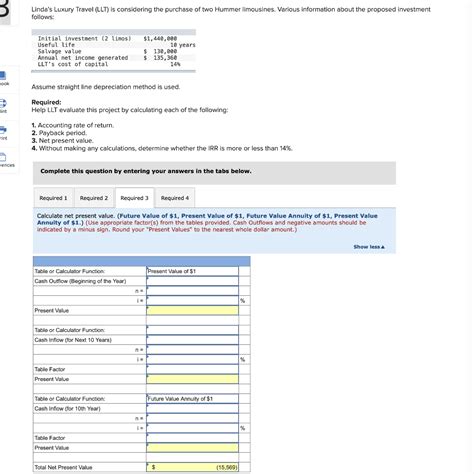This screenshot has width=474, height=474.
Task: Click the 'Annual net income generated' label
Action: point(83,58)
